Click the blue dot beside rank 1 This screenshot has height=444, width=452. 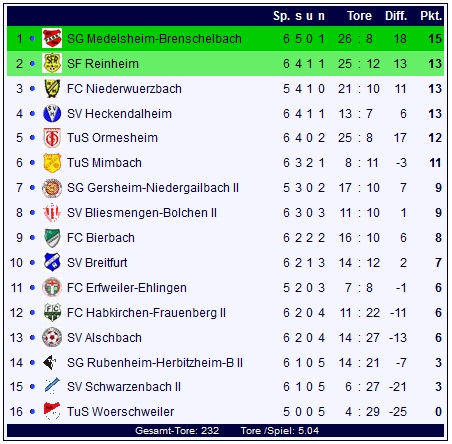coord(32,38)
